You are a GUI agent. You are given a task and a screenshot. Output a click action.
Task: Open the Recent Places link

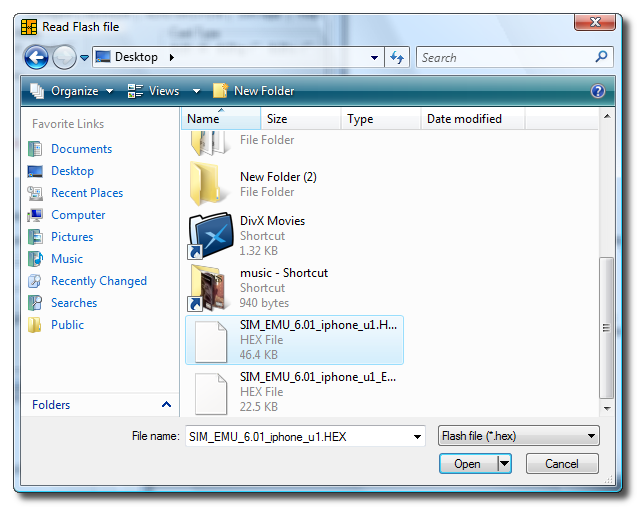87,193
